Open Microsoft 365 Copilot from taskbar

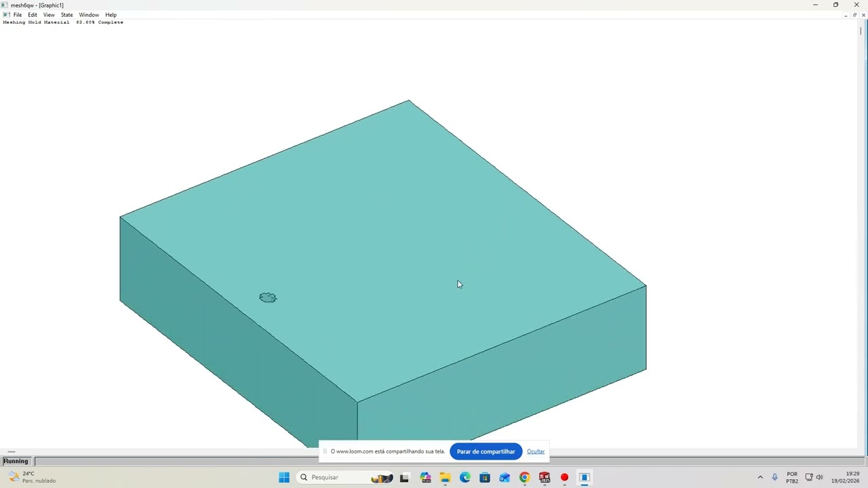tap(425, 477)
